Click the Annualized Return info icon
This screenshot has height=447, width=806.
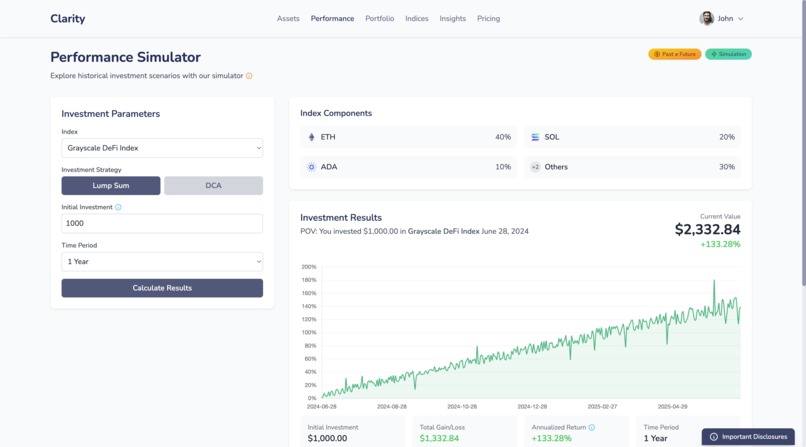592,427
